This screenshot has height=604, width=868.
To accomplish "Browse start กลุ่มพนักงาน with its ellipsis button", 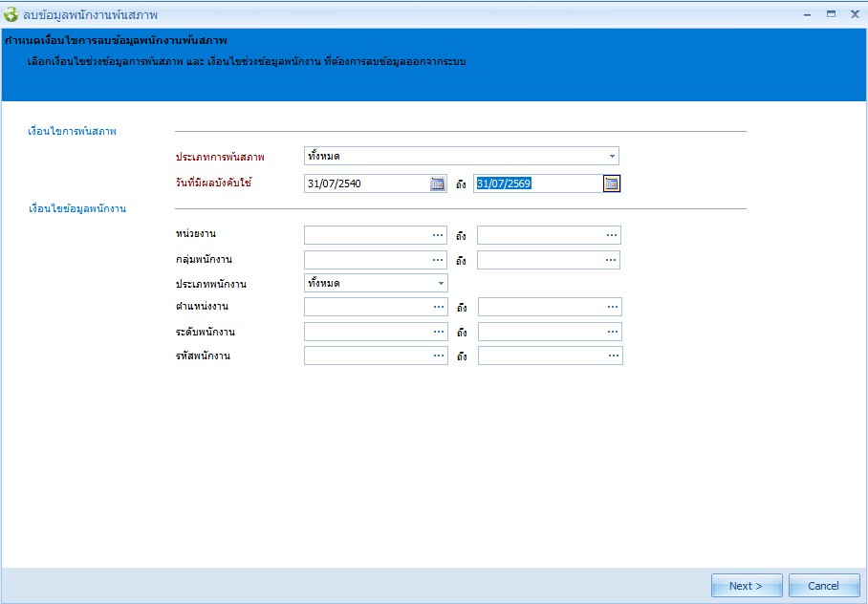I will 438,260.
